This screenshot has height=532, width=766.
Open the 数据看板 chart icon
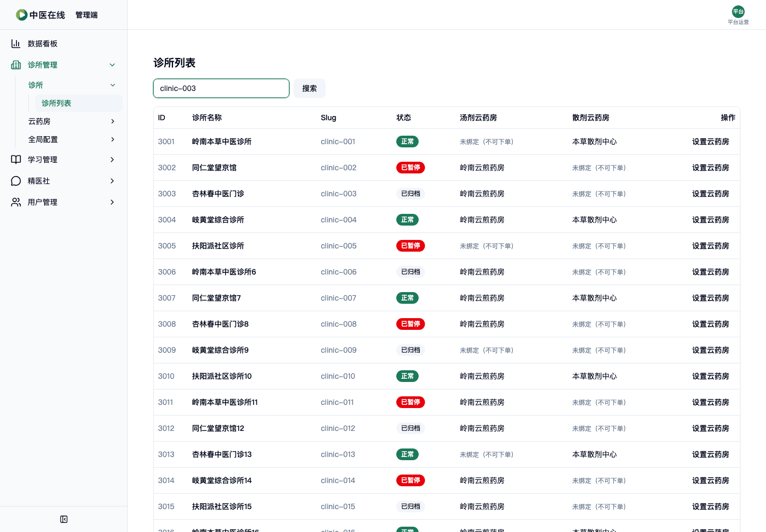pyautogui.click(x=16, y=44)
